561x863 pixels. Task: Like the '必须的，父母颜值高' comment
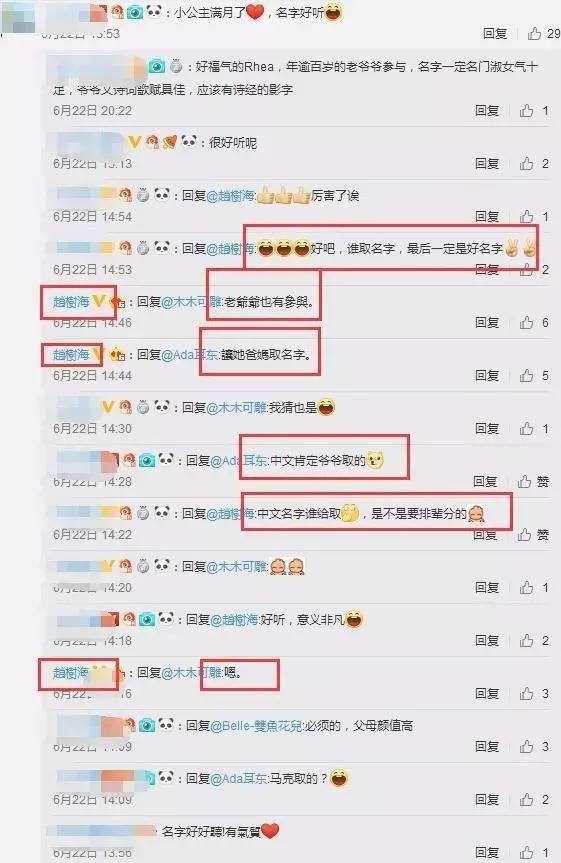coord(526,746)
